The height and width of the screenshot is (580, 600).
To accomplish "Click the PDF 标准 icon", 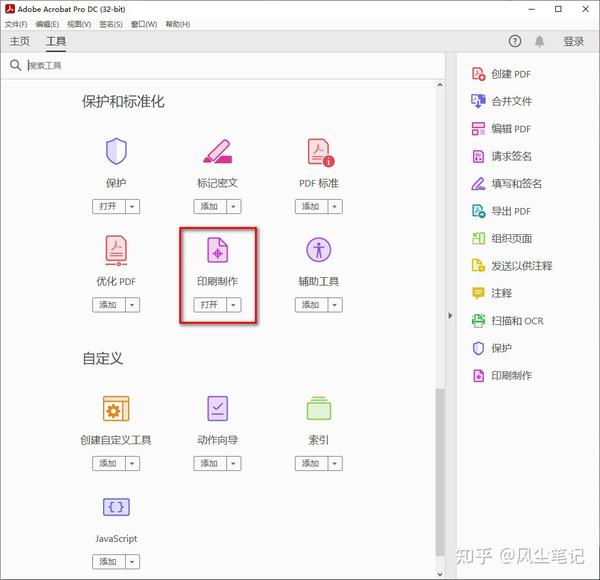I will point(321,152).
